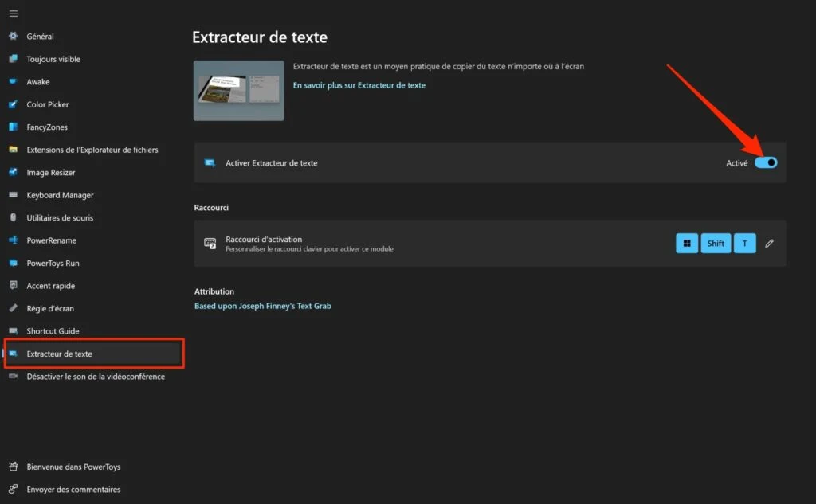The image size is (816, 504).
Task: Click the Règle d'écran ruler icon
Action: point(14,308)
